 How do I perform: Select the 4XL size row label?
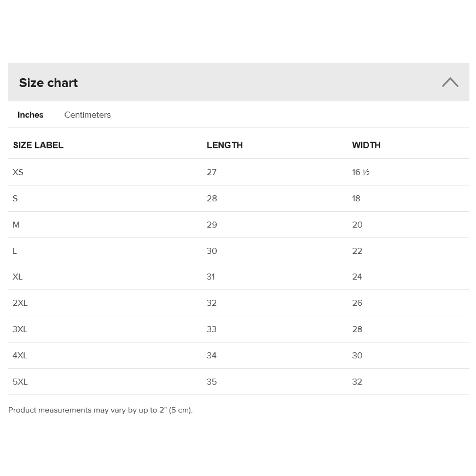coord(20,356)
